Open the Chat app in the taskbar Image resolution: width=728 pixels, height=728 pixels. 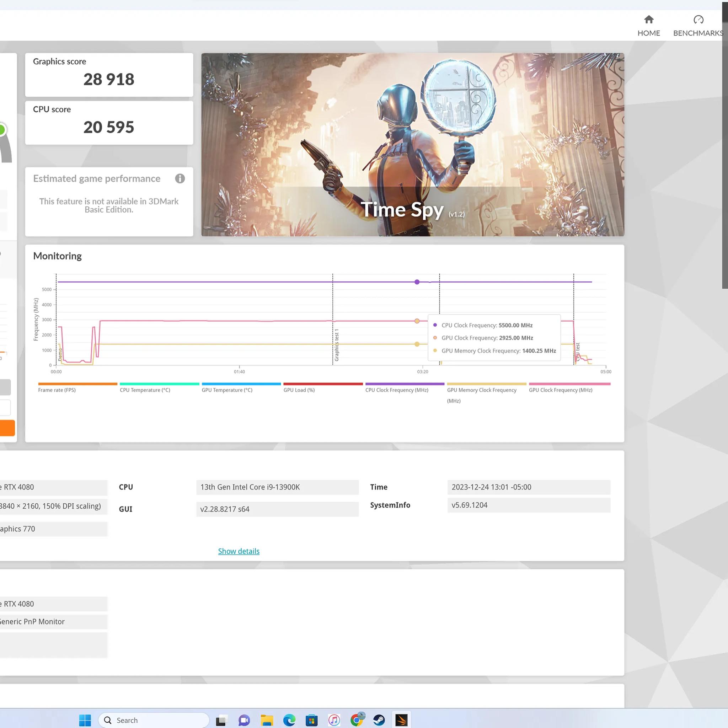pos(244,720)
